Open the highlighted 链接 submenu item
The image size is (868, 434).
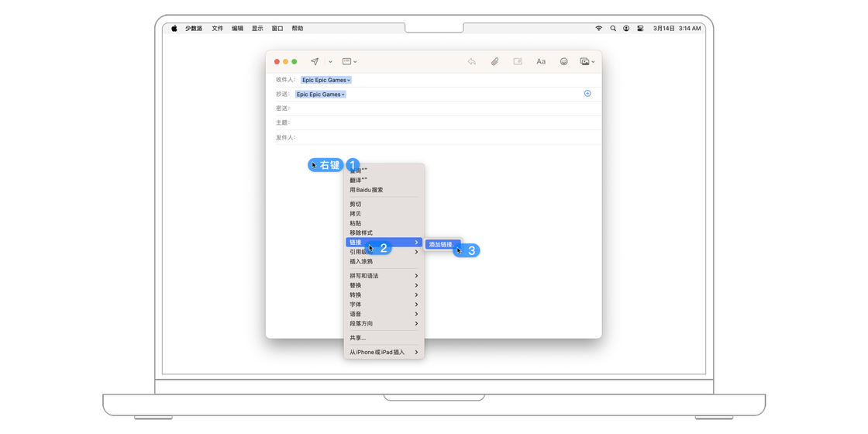point(384,243)
